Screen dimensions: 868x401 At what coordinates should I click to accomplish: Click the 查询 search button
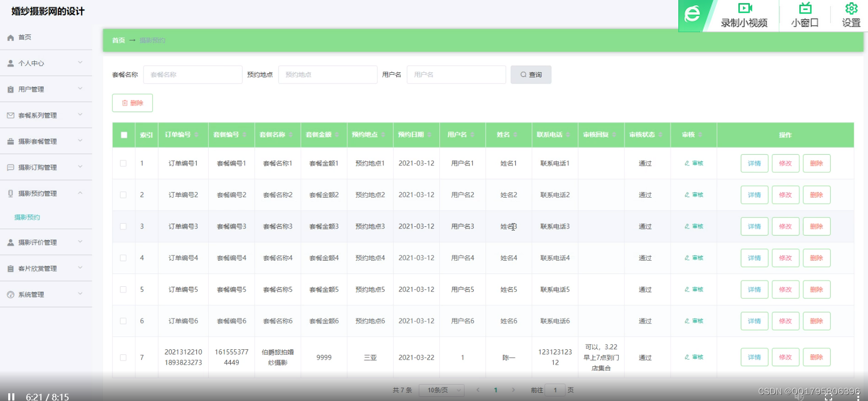pos(531,75)
